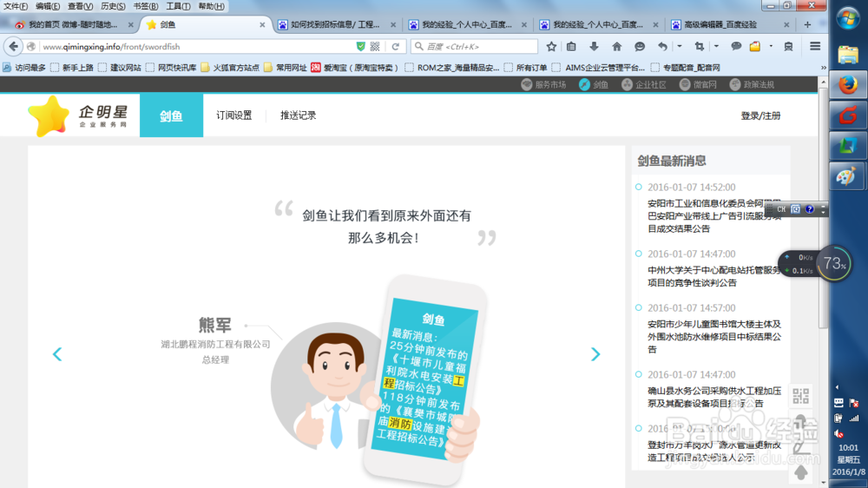
Task: Open Firefox from the taskbar
Action: tap(847, 85)
